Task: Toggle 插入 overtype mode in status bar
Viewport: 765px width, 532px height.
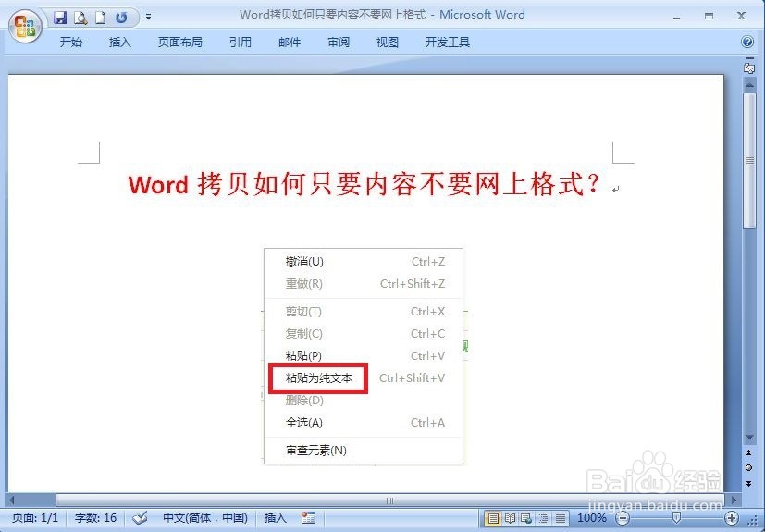Action: tap(275, 518)
